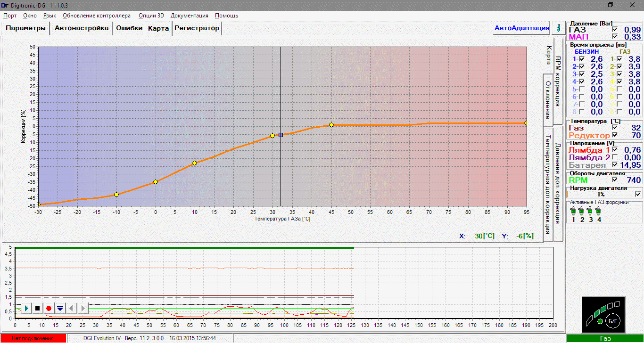
Task: Uncheck the Редуктор temperature checkbox
Action: click(x=614, y=135)
